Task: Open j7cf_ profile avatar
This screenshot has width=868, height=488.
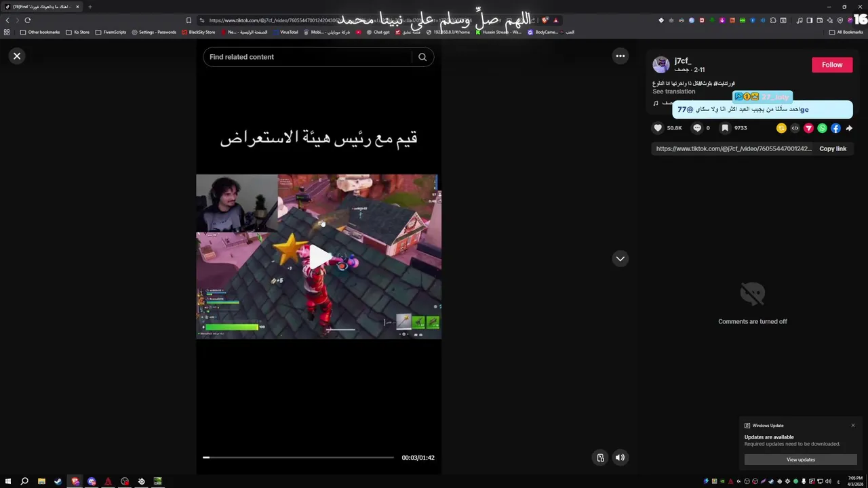Action: coord(661,64)
